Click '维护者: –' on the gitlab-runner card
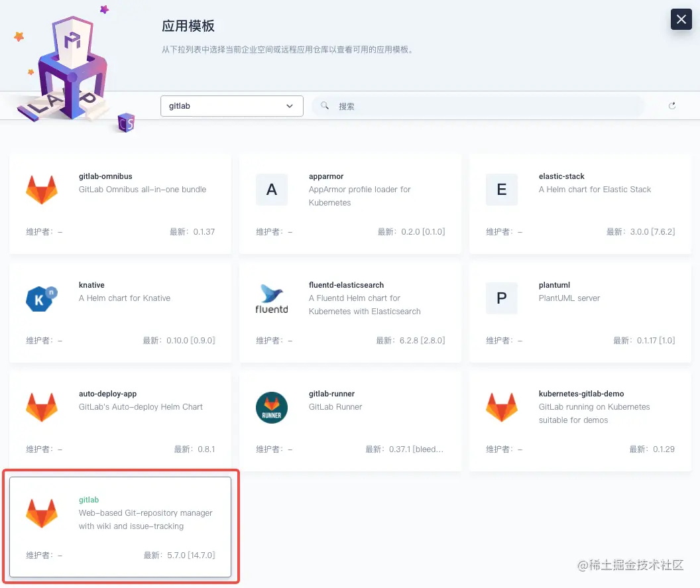Viewport: 700px width, 588px height. pyautogui.click(x=274, y=449)
